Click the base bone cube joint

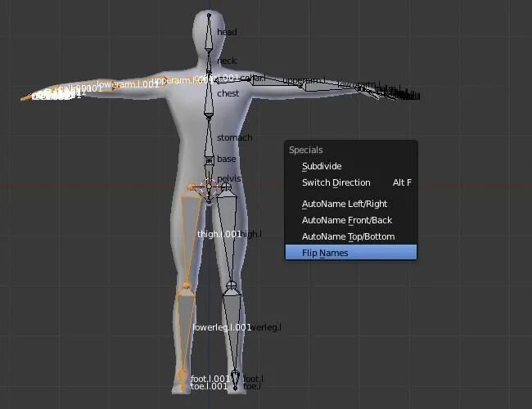click(x=210, y=161)
